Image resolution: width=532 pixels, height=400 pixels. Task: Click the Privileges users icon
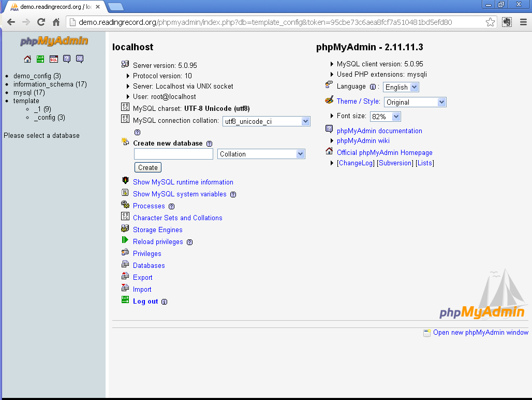tap(125, 252)
